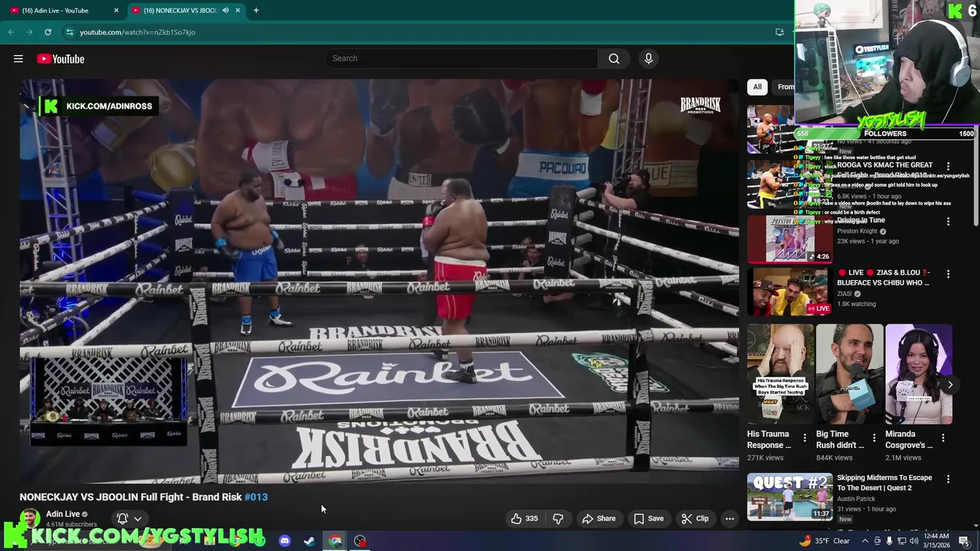Open Miranda Cosgrove's short thumbnail

pyautogui.click(x=919, y=374)
